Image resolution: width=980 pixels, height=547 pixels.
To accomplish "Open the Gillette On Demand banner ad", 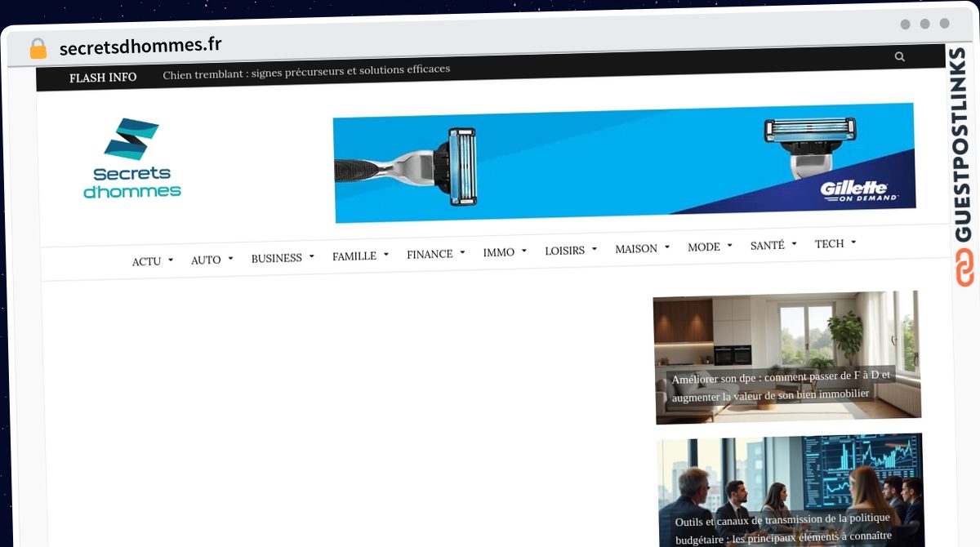I will pyautogui.click(x=624, y=162).
